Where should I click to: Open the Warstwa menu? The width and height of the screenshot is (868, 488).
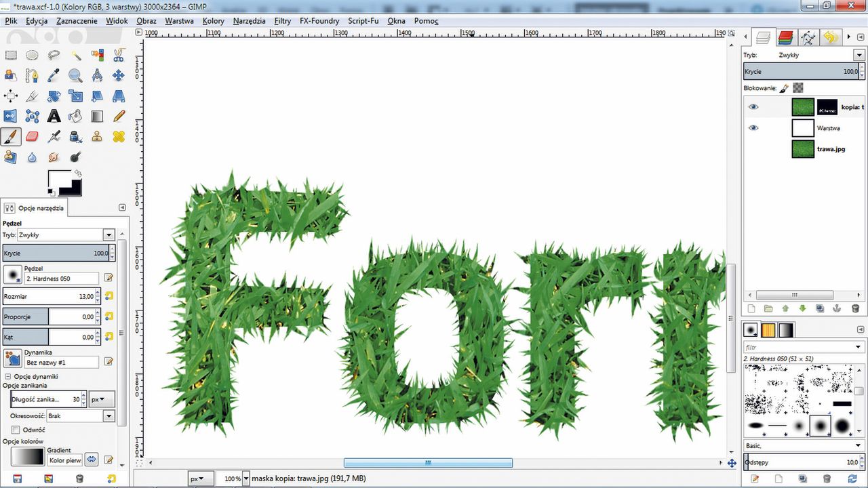[179, 21]
